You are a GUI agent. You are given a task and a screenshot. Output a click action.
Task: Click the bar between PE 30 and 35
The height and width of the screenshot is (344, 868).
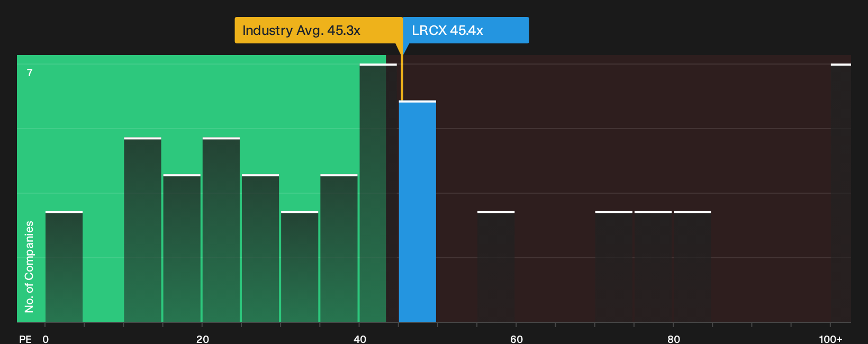300,267
